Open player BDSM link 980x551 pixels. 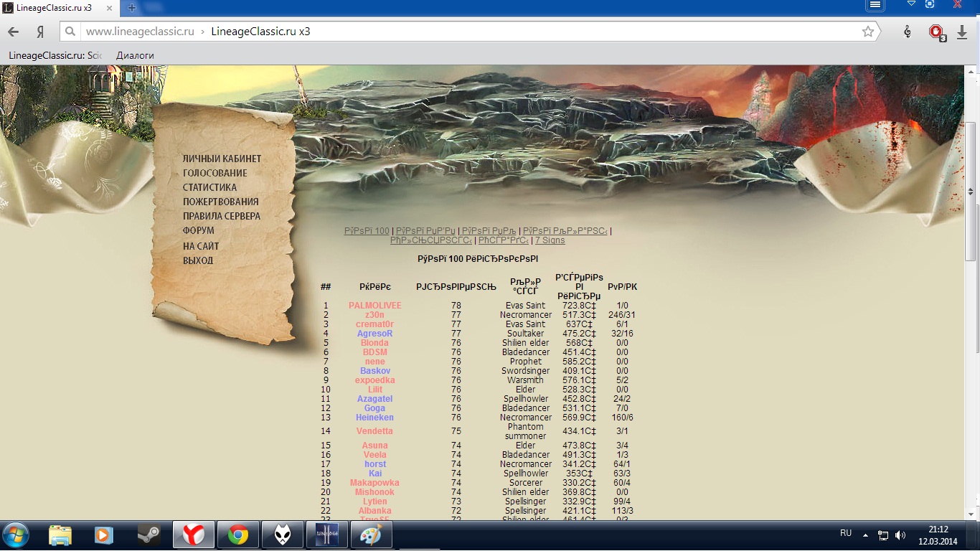pyautogui.click(x=375, y=352)
